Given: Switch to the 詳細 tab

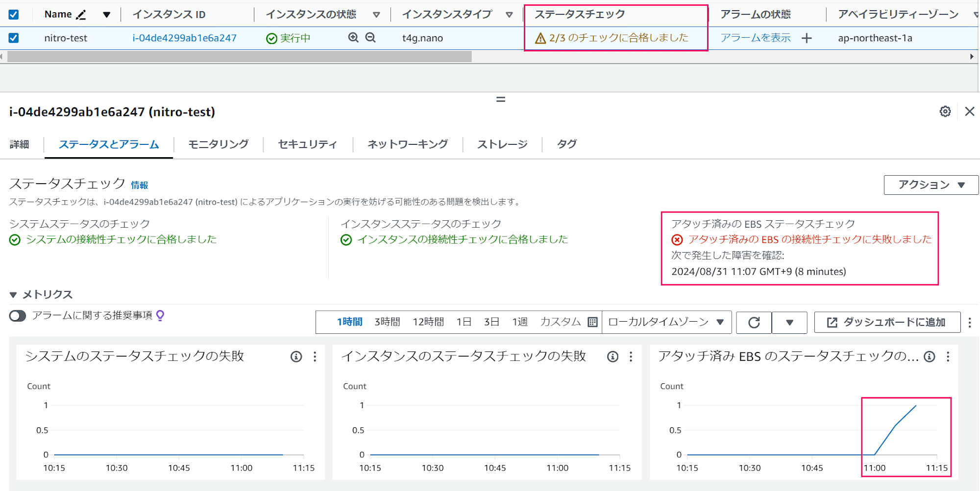Looking at the screenshot, I should pos(20,144).
